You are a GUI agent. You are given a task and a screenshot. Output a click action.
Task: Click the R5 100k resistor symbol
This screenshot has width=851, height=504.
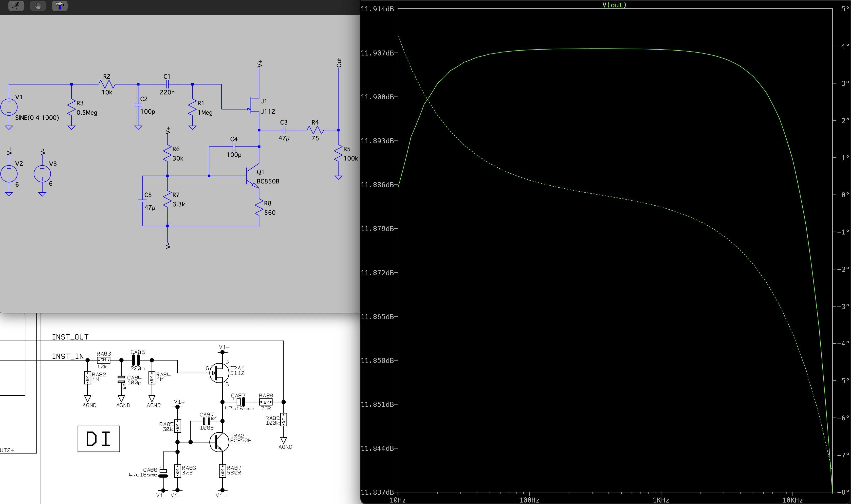[x=338, y=154]
